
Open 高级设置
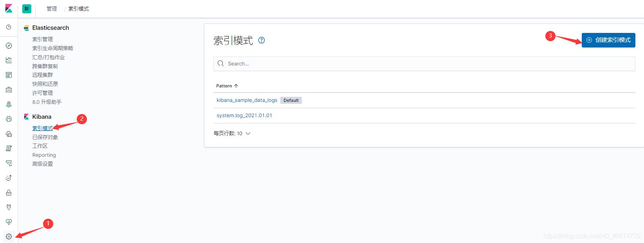[x=42, y=164]
